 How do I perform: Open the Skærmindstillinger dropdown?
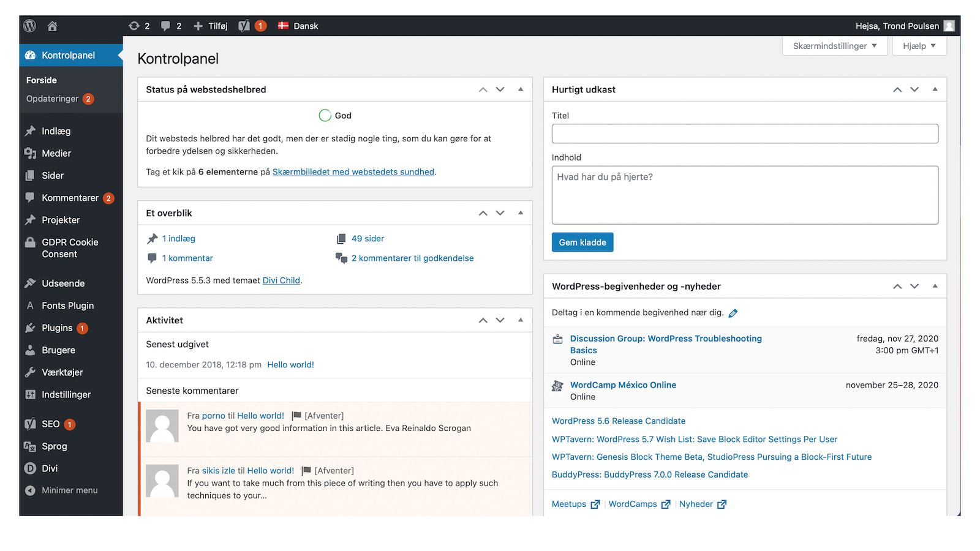834,45
